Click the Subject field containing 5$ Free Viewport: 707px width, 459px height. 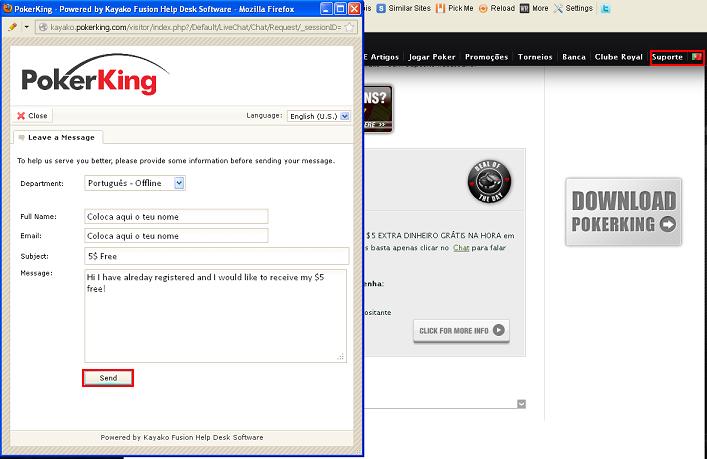(216, 256)
